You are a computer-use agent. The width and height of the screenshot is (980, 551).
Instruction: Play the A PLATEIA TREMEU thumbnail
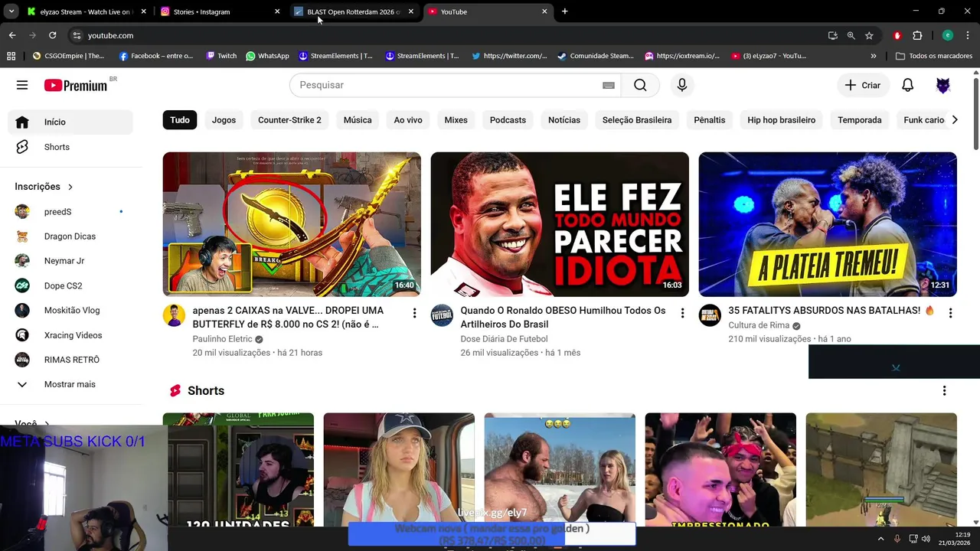(828, 224)
